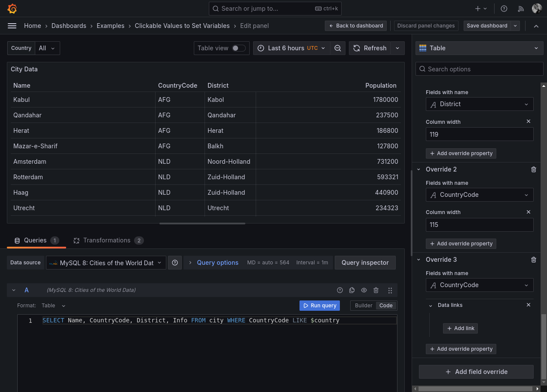Select the Queries tab
This screenshot has height=392, width=547.
click(35, 240)
